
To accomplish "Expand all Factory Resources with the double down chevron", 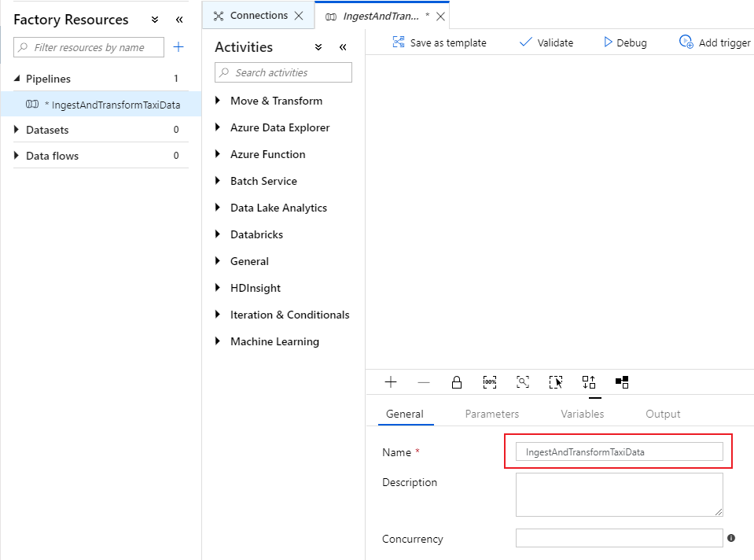I will pyautogui.click(x=155, y=20).
